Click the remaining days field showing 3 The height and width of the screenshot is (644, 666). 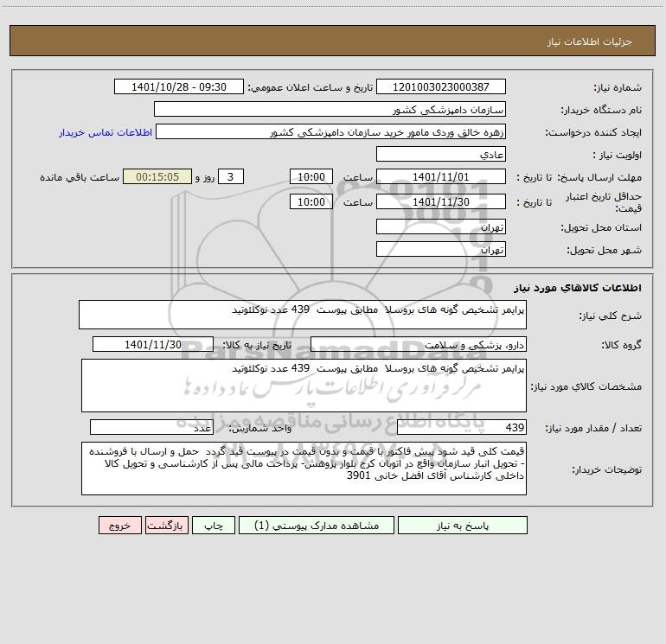[231, 177]
